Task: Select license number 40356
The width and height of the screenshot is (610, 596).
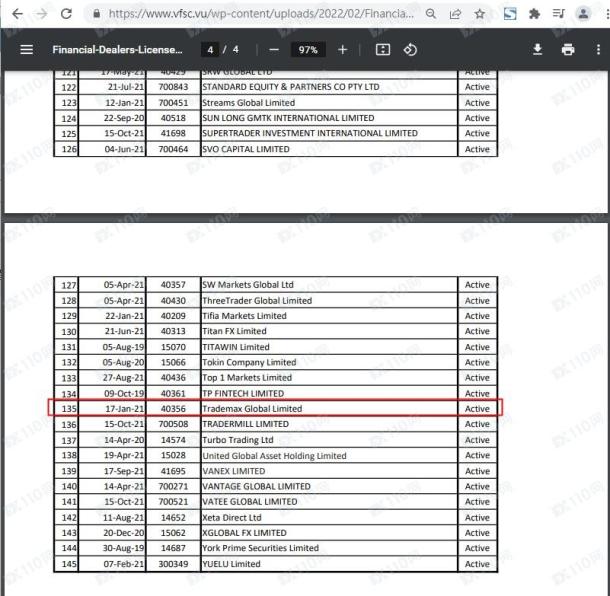Action: click(x=173, y=409)
